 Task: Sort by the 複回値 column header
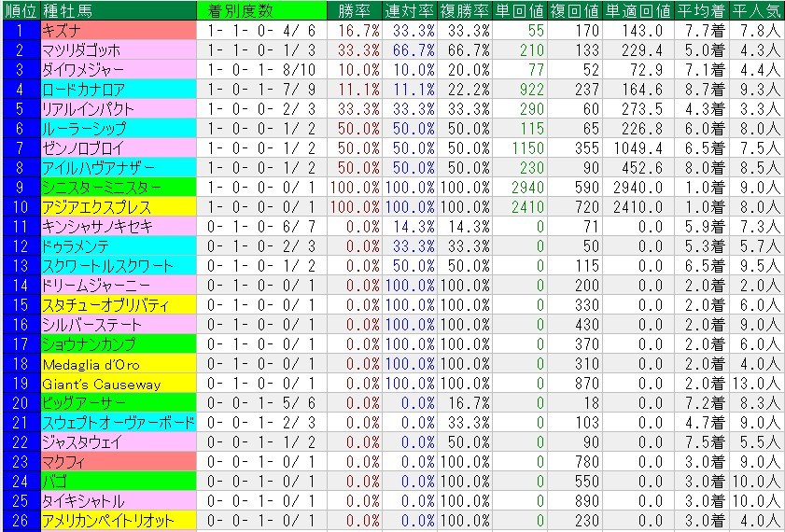click(575, 10)
